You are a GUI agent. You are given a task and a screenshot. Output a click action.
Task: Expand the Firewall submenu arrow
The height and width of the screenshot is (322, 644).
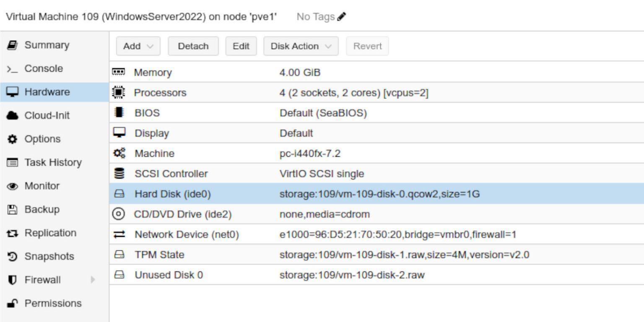[x=93, y=280]
